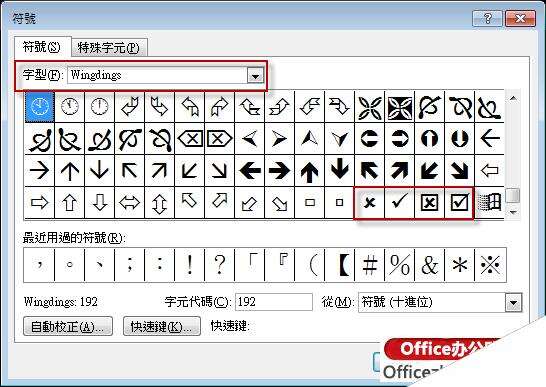Pick the thin up-left diagonal arrow

point(130,171)
